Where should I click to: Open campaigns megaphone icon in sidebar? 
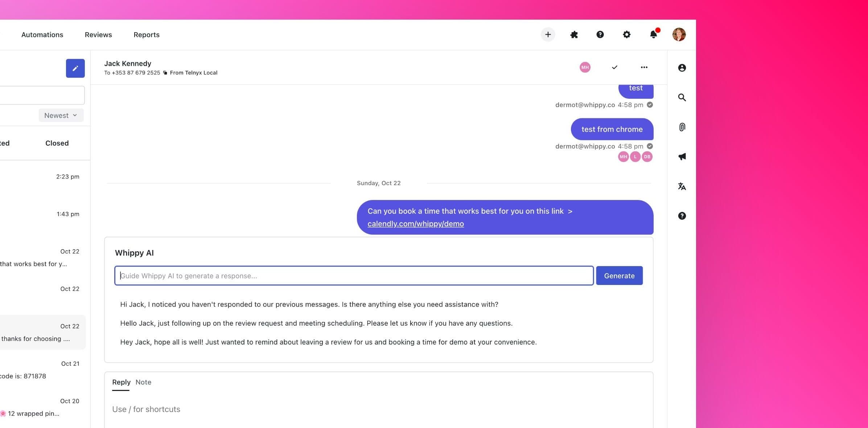(x=682, y=156)
